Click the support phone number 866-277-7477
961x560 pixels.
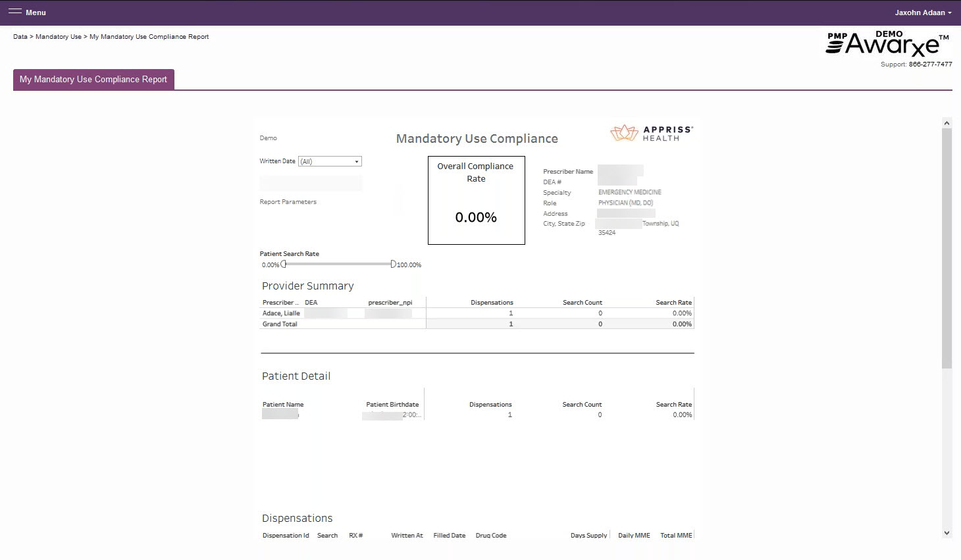tap(930, 64)
